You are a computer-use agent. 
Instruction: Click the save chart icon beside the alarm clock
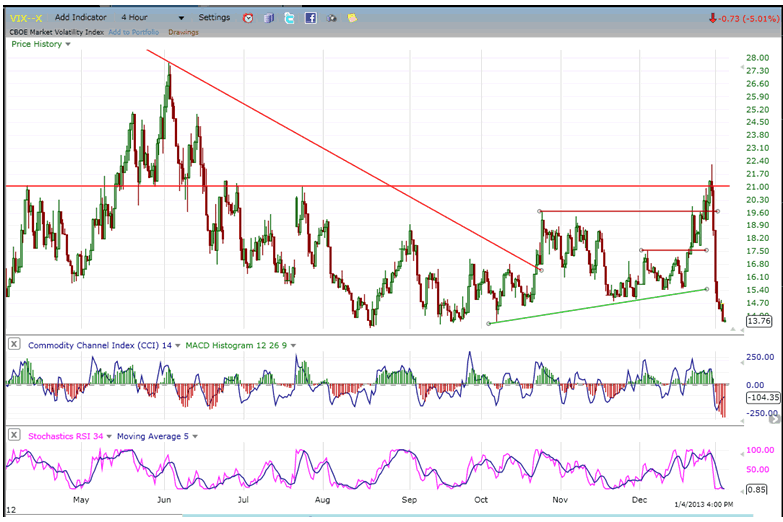coord(267,18)
